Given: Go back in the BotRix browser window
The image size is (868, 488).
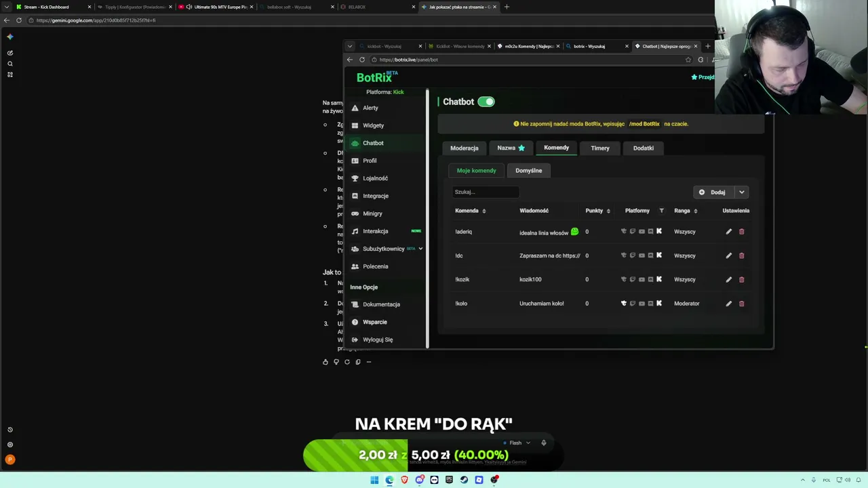Looking at the screenshot, I should point(350,60).
